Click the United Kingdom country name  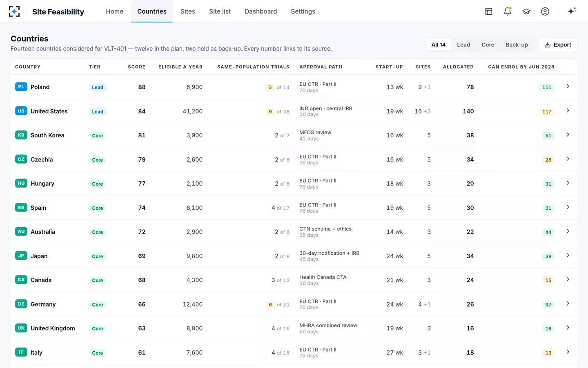tap(53, 328)
